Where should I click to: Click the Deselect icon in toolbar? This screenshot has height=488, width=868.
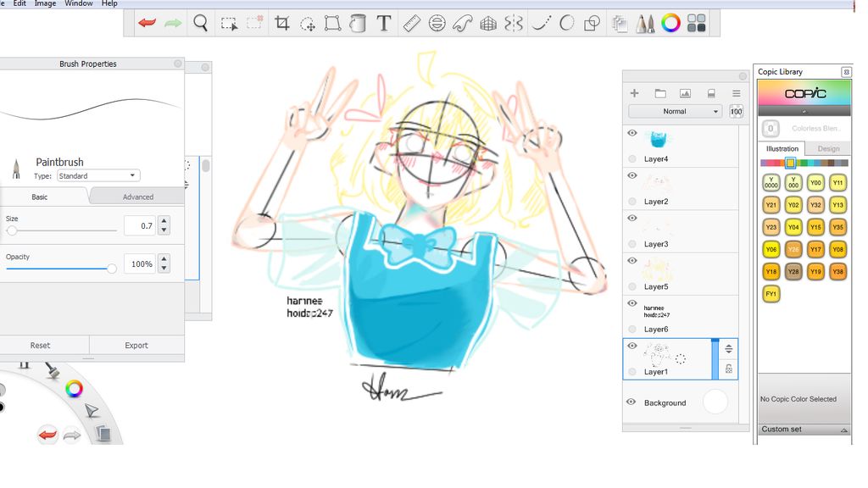[254, 23]
